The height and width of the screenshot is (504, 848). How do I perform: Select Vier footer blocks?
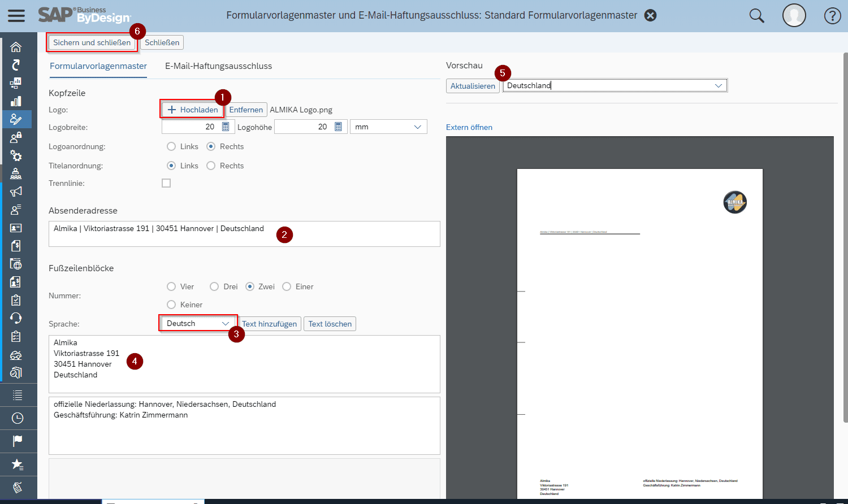tap(171, 286)
